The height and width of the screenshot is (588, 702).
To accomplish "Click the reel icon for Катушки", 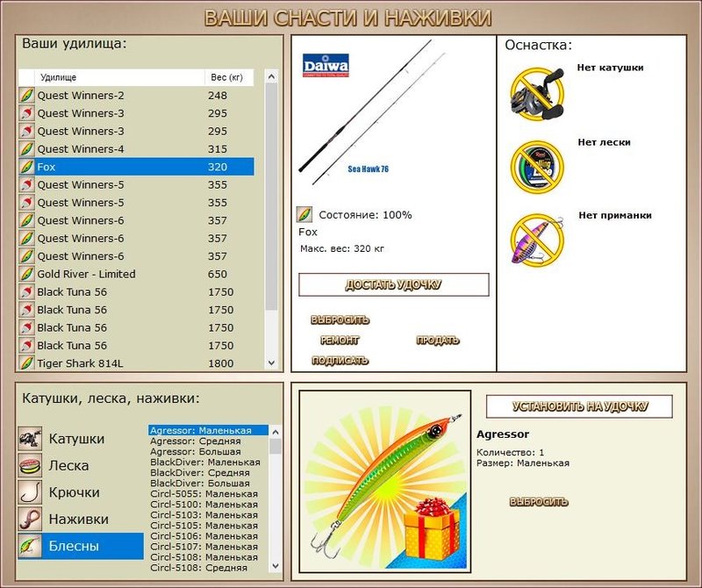I will 30,439.
